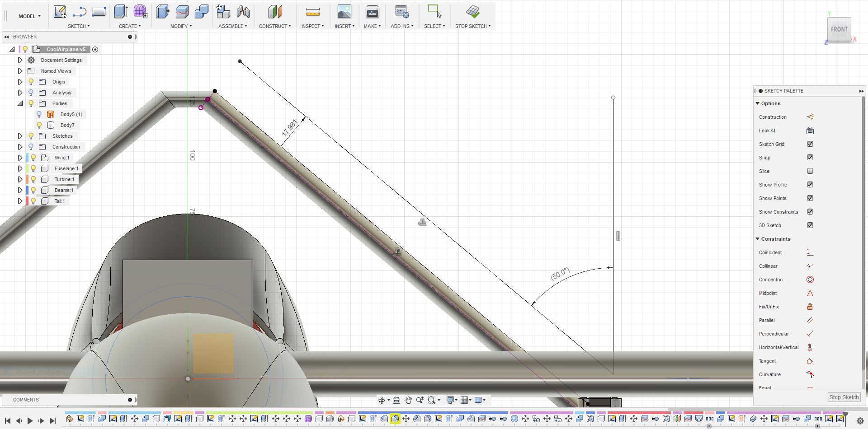
Task: Collapse the Bodies folder
Action: [x=20, y=103]
